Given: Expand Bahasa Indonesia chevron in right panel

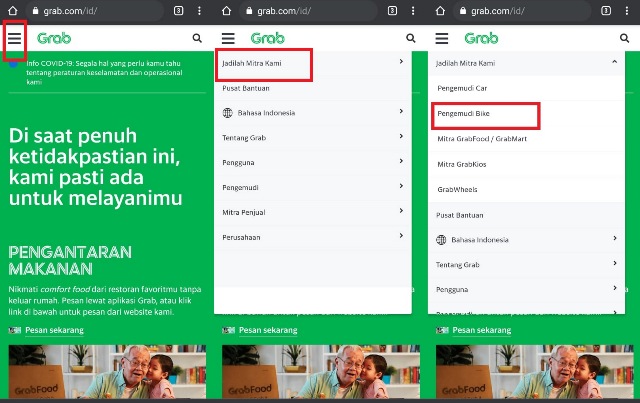Looking at the screenshot, I should click(x=615, y=238).
